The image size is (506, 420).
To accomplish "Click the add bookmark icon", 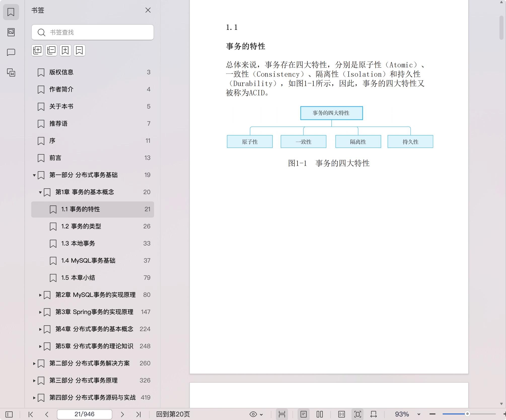I will point(65,50).
